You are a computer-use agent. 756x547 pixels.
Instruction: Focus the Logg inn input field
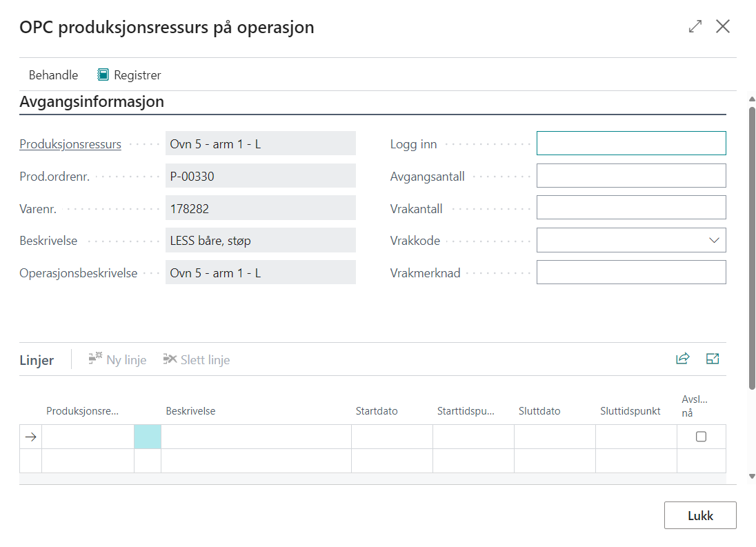pos(630,143)
